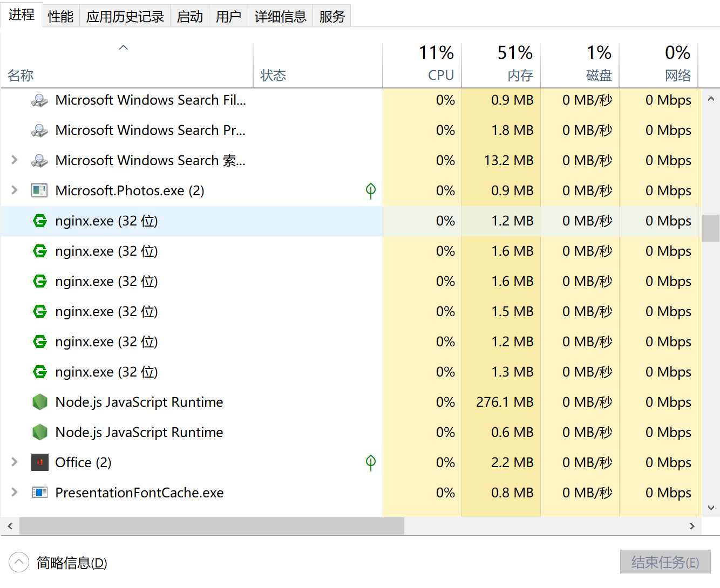Expand the Microsoft Windows Search 索引器 group
The height and width of the screenshot is (588, 720).
click(x=15, y=160)
